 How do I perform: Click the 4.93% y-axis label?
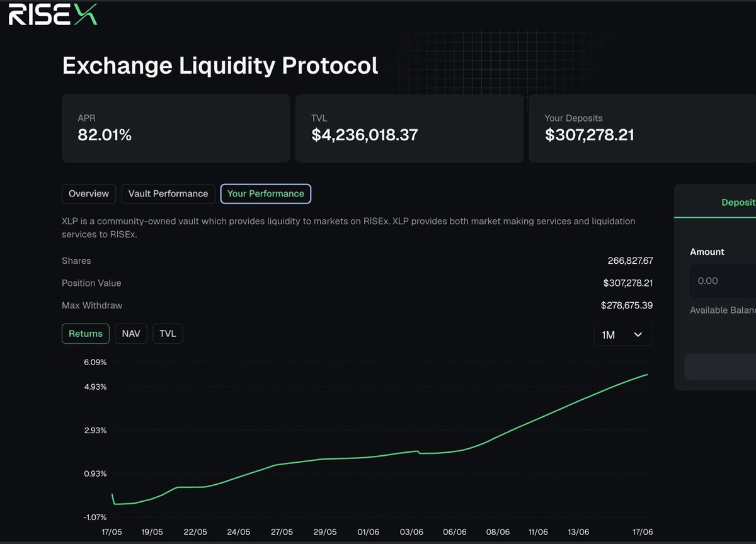(x=94, y=387)
